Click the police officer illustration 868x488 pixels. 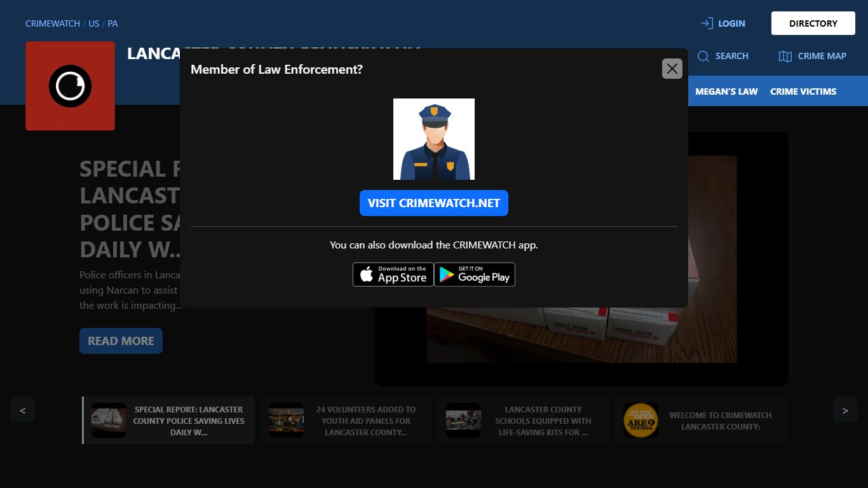click(x=434, y=139)
